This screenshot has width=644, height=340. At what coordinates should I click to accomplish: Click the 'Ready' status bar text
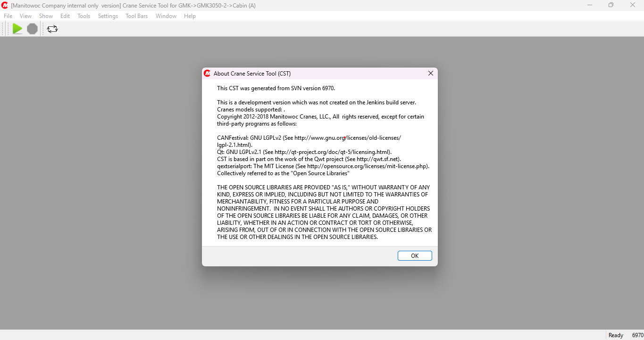pos(616,335)
